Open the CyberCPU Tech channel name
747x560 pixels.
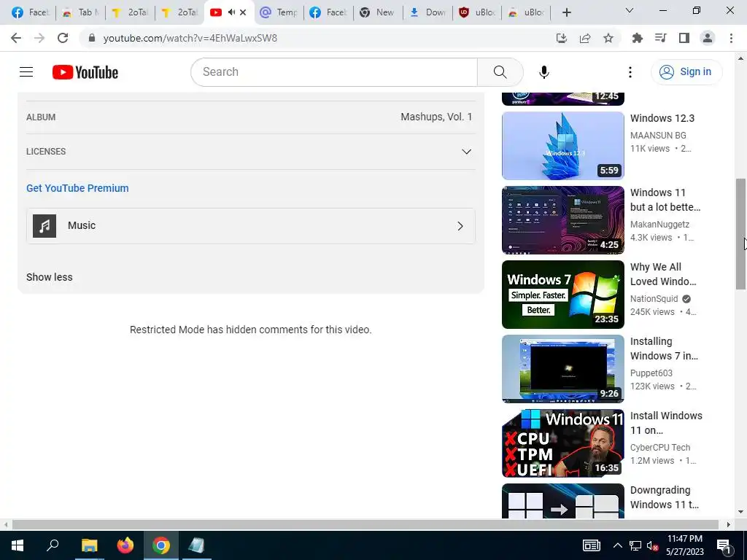pyautogui.click(x=659, y=447)
